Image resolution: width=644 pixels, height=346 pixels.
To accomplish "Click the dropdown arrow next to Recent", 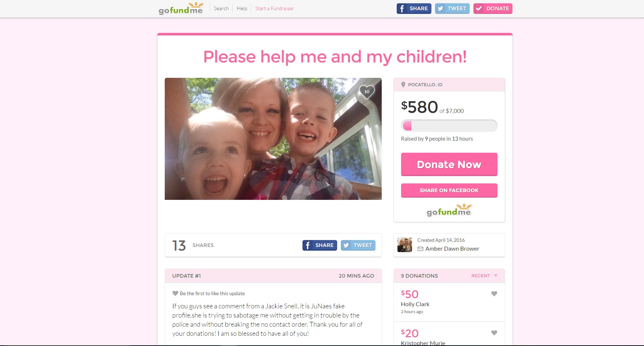I will pyautogui.click(x=496, y=276).
